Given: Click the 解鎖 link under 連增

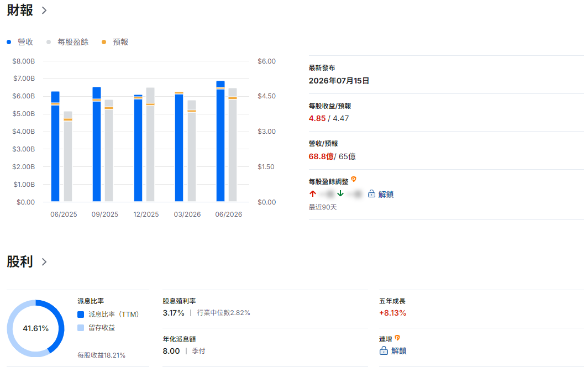Looking at the screenshot, I should pos(398,351).
